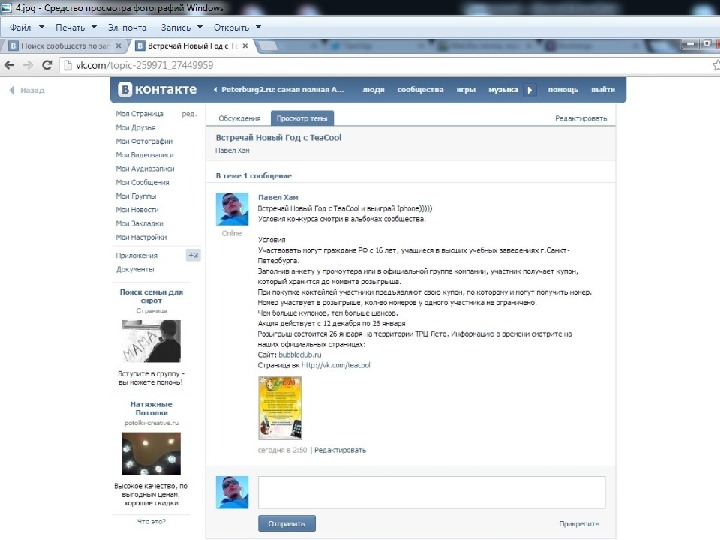Screen dimensions: 720x540
Task: Open the Эл. почта menu
Action: (x=127, y=28)
